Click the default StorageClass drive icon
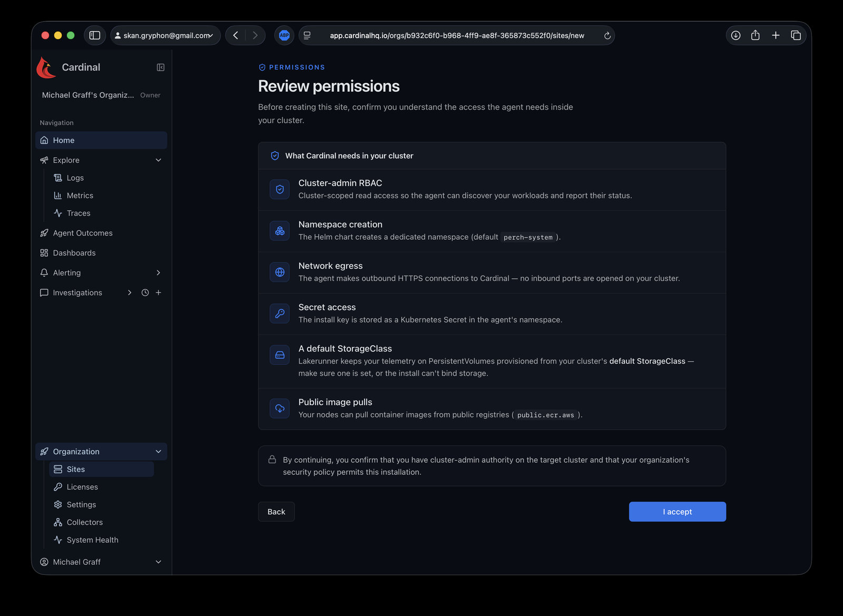This screenshot has width=843, height=616. pyautogui.click(x=280, y=355)
